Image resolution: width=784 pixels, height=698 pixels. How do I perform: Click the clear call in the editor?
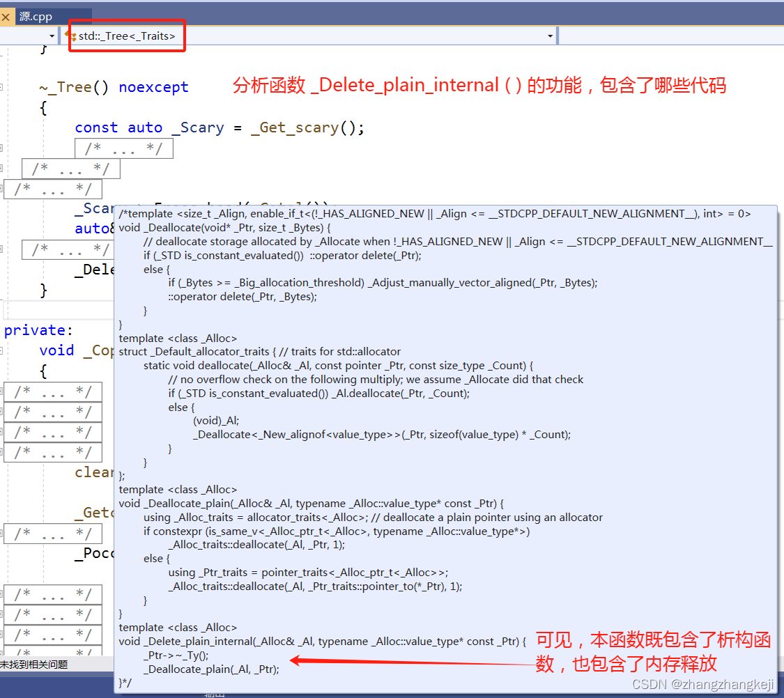tap(95, 472)
